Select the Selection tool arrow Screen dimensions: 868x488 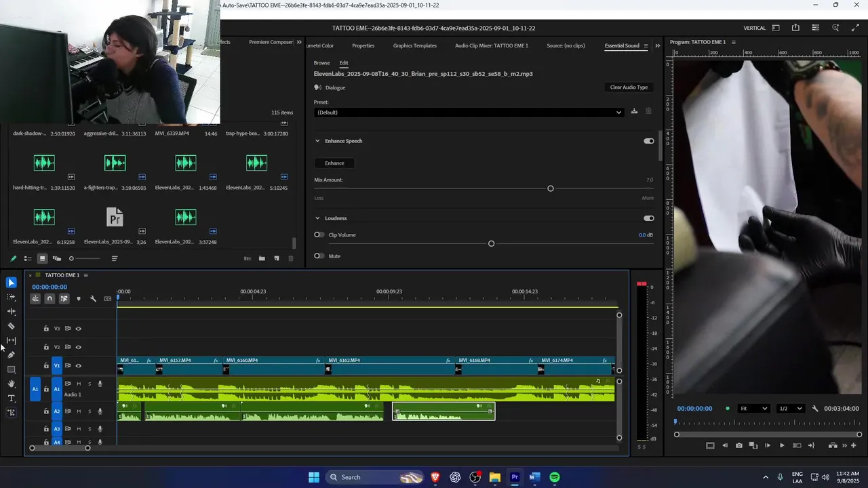coord(11,283)
